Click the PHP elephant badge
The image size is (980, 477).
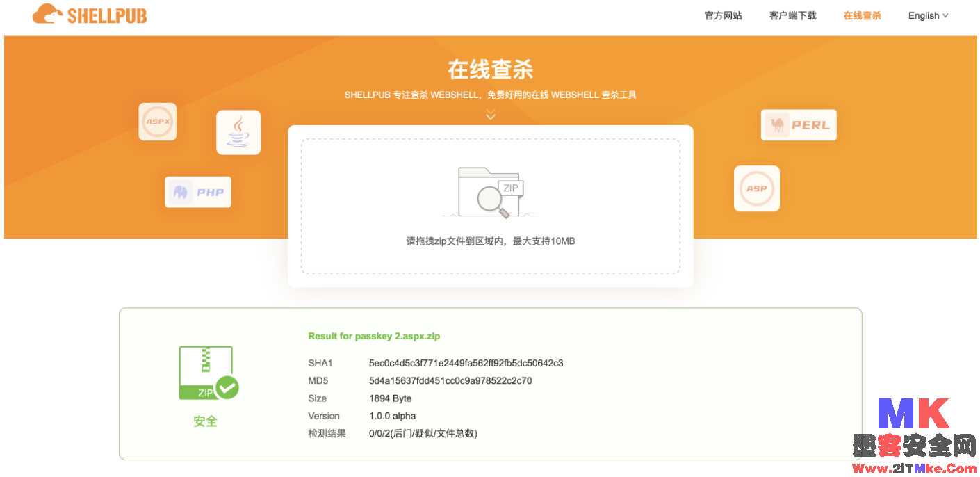[x=198, y=192]
